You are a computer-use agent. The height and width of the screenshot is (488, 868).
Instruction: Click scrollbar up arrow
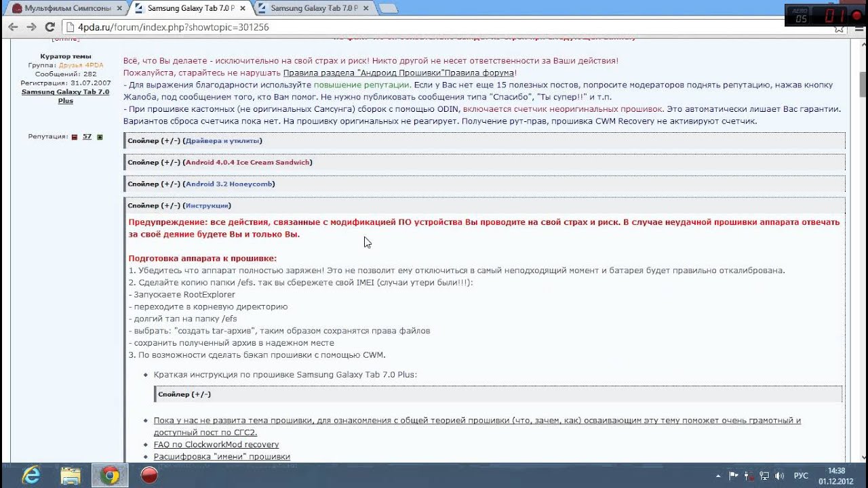tap(862, 44)
